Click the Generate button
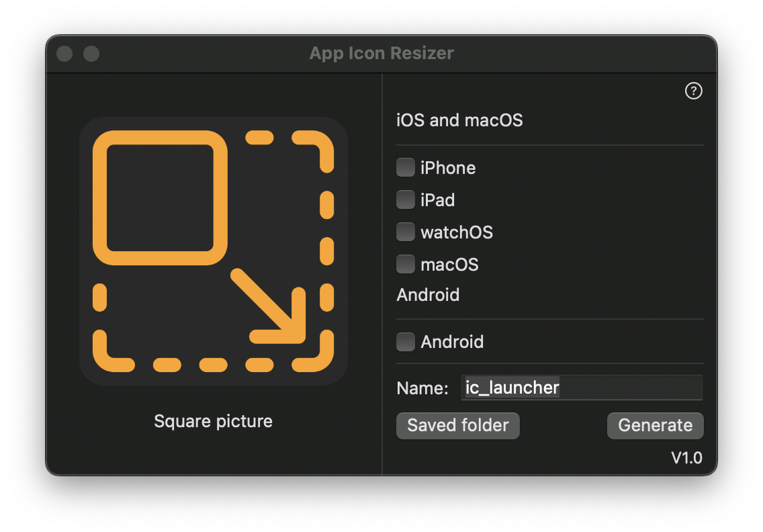The height and width of the screenshot is (532, 763). point(655,426)
